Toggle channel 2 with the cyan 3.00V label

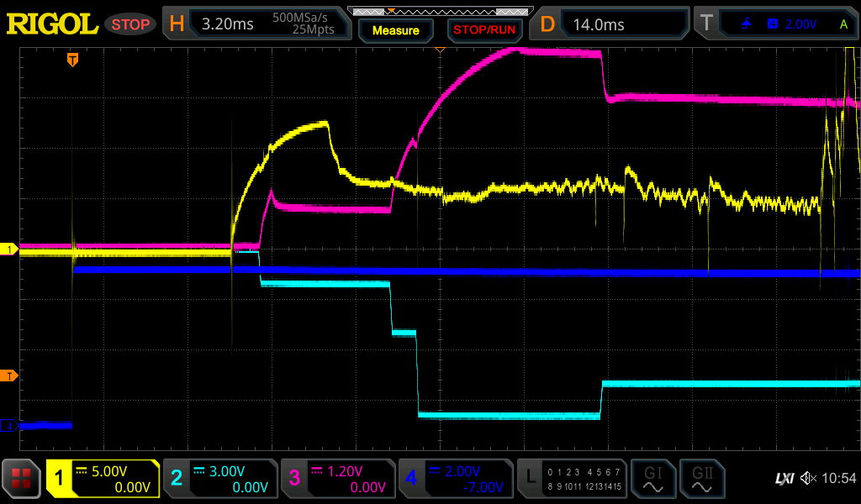pos(220,479)
